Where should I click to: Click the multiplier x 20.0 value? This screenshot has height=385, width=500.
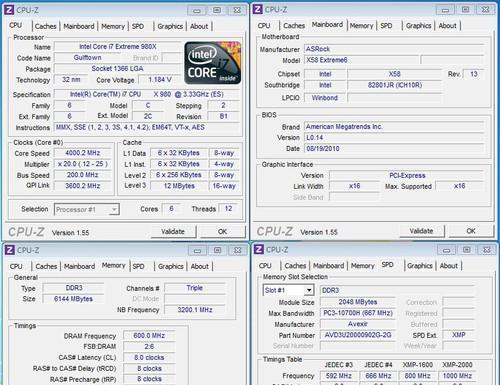(83, 164)
